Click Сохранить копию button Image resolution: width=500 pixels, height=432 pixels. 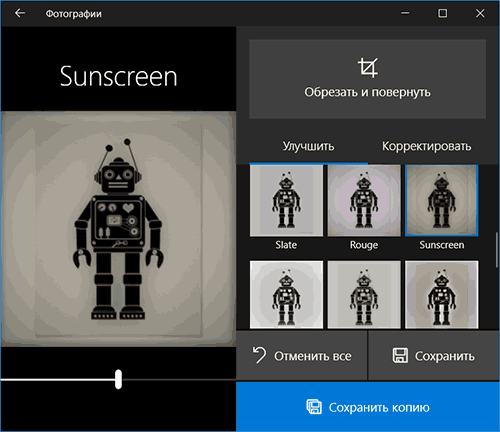(368, 407)
